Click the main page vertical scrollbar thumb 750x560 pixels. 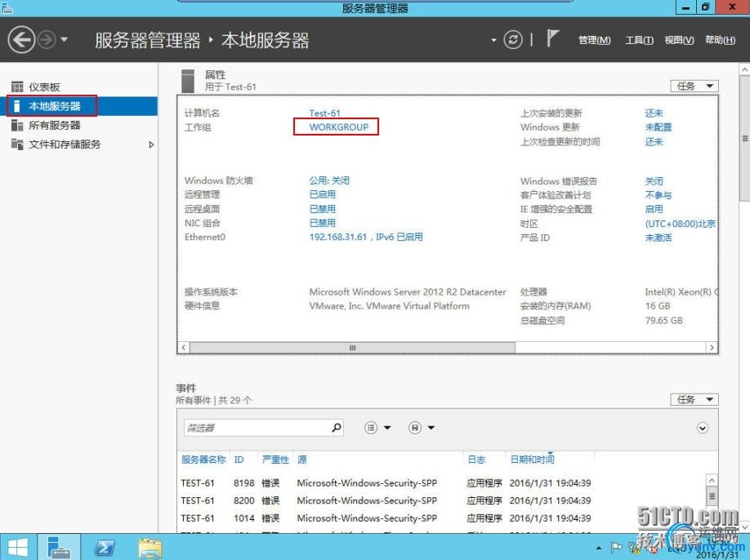(745, 139)
